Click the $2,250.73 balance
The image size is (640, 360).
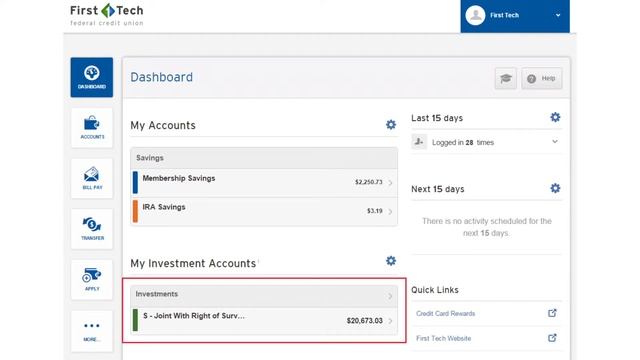click(x=369, y=182)
